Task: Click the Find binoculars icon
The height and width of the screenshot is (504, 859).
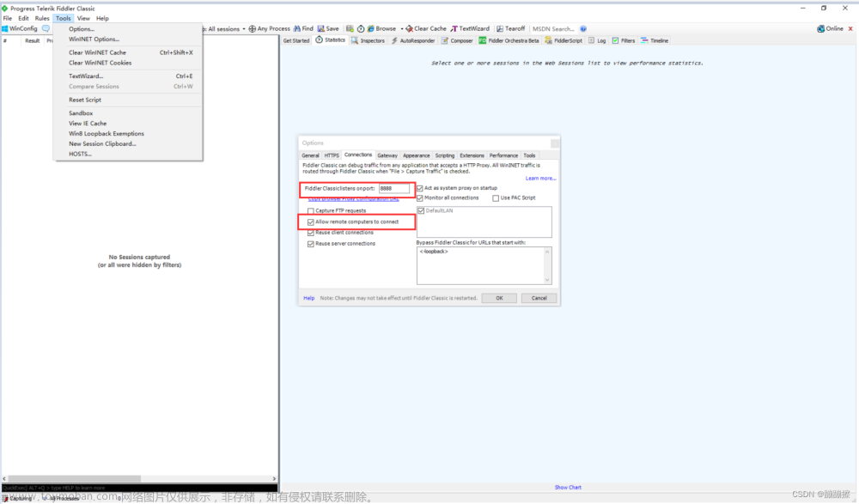Action: (297, 28)
